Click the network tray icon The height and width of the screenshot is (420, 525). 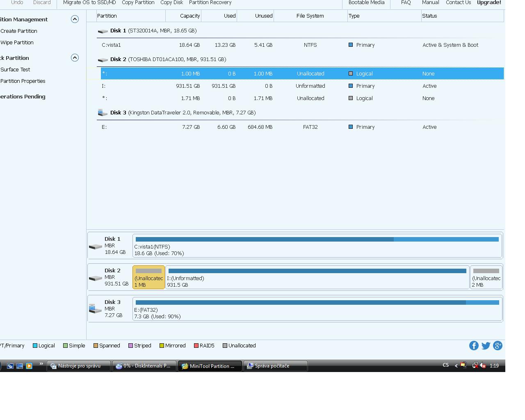point(475,365)
